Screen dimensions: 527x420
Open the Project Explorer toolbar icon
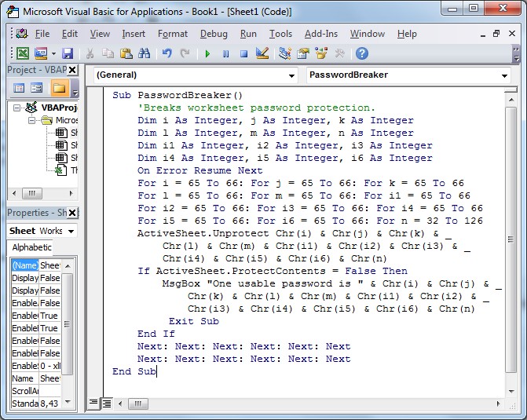pyautogui.click(x=284, y=53)
